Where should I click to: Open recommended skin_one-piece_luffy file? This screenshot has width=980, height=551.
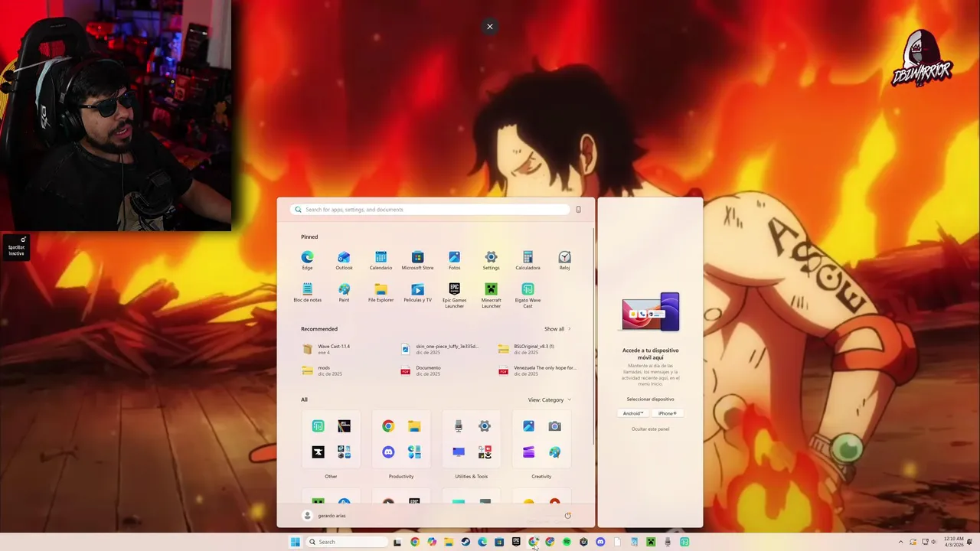tap(440, 349)
